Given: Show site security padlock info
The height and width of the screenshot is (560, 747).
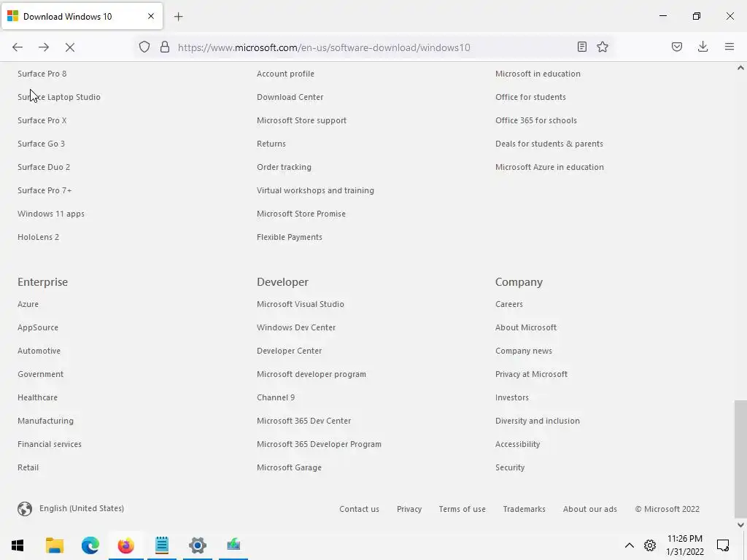Looking at the screenshot, I should coord(165,47).
